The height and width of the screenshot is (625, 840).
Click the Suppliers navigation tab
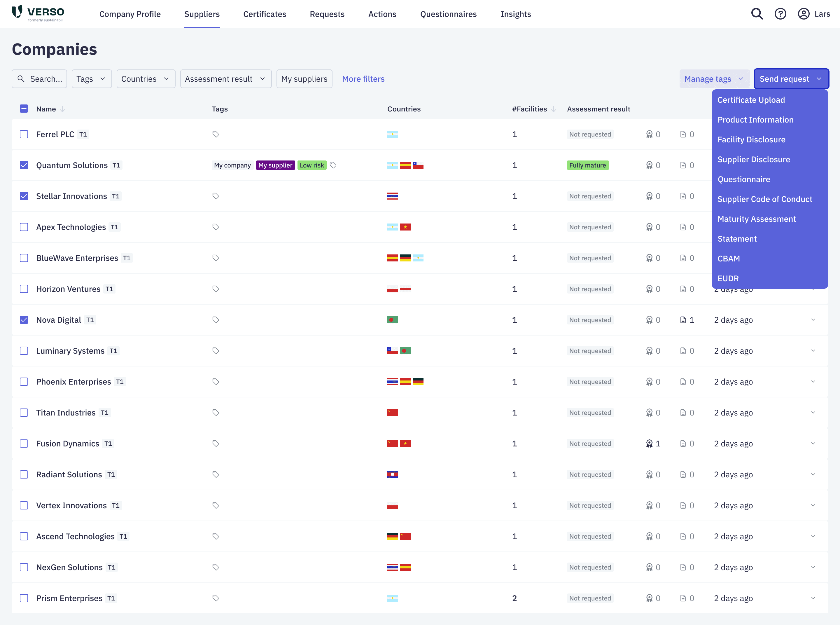click(202, 14)
